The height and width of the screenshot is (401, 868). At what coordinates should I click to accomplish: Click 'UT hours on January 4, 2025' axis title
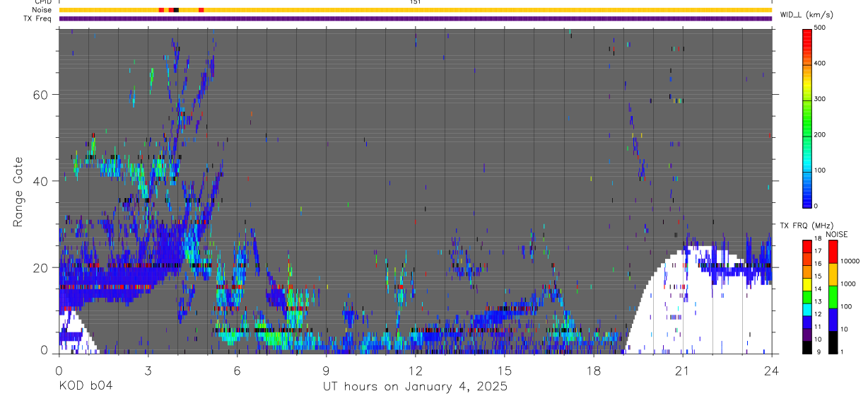tap(415, 387)
